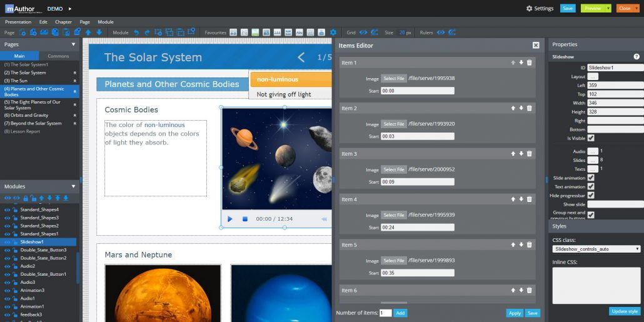
Task: Toggle grid visibility eye icon
Action: pos(363,33)
